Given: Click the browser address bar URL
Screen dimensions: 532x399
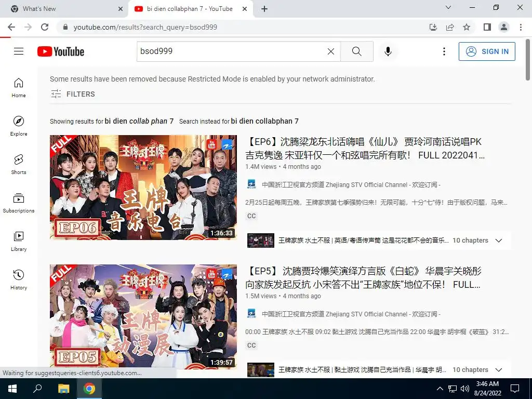Looking at the screenshot, I should 145,27.
